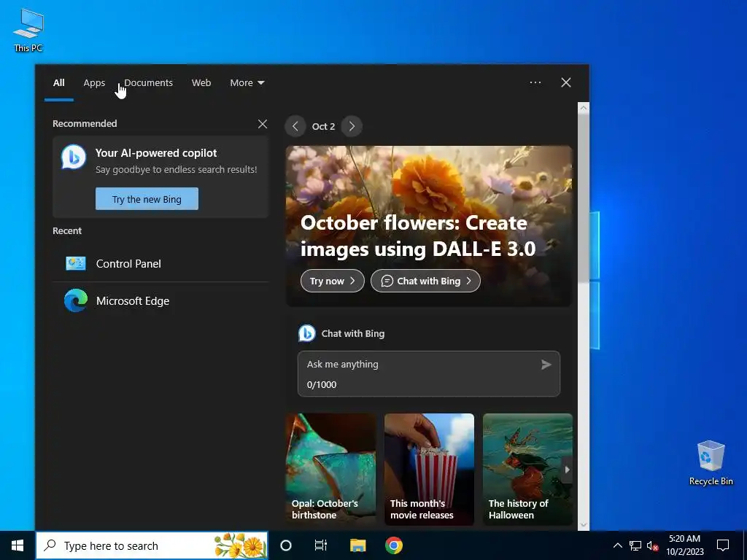Click the search panel scrollbar up arrow
The image size is (747, 560).
coord(583,108)
